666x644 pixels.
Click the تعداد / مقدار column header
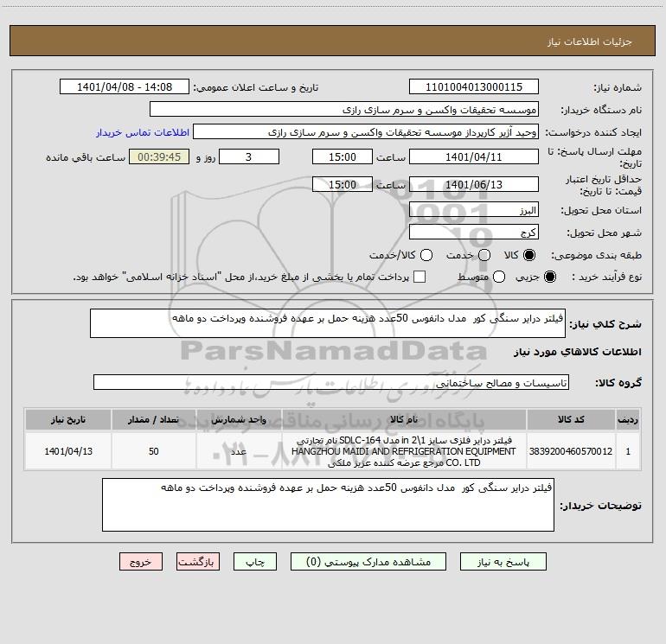[x=154, y=420]
